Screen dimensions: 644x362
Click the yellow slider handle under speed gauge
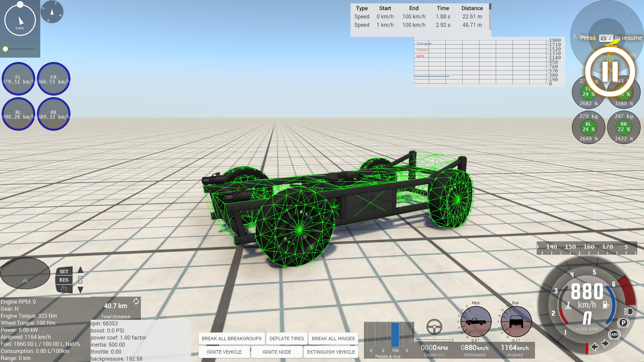coord(5,49)
